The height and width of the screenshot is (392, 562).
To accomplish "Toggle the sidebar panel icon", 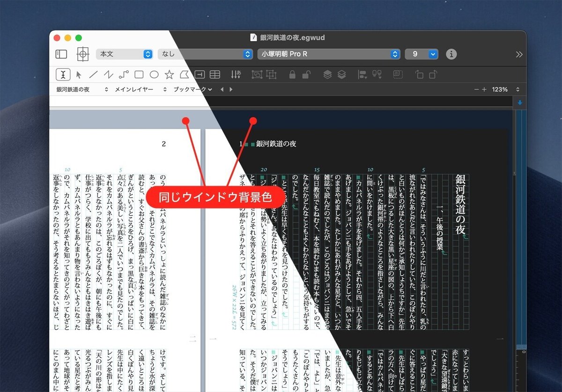I will point(62,54).
